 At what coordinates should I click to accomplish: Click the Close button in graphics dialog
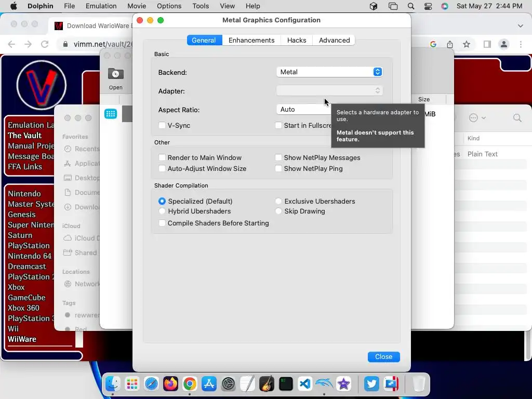click(384, 356)
